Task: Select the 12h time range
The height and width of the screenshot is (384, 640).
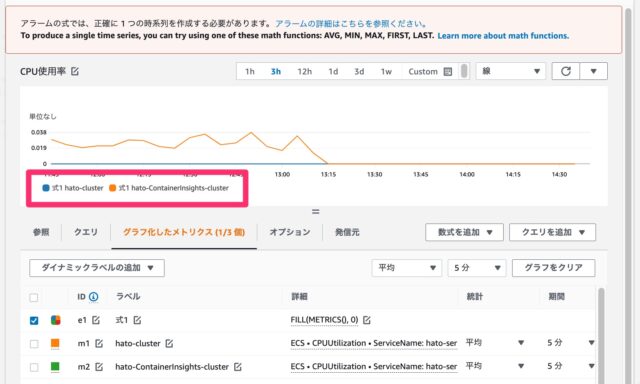Action: tap(304, 71)
